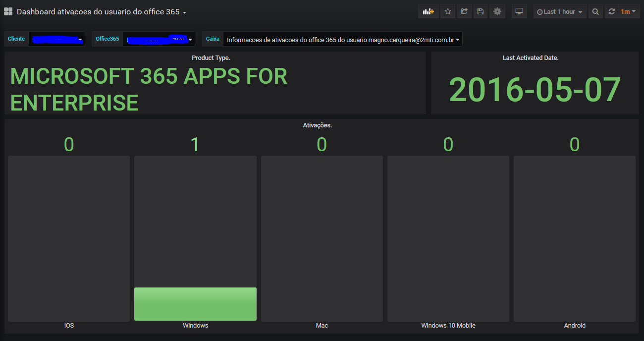Viewport: 644px width, 341px height.
Task: Click the Cliente variable label
Action: coord(16,39)
